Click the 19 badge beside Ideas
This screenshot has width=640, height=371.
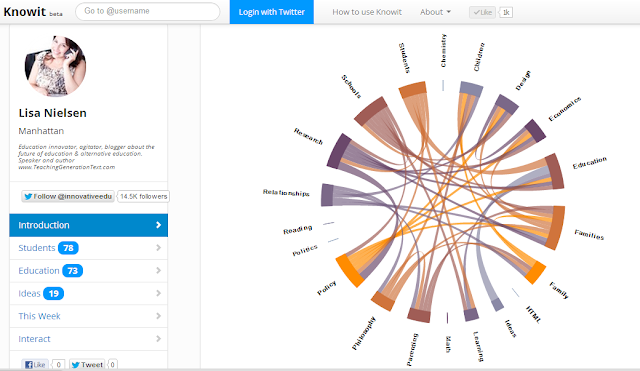pos(53,293)
